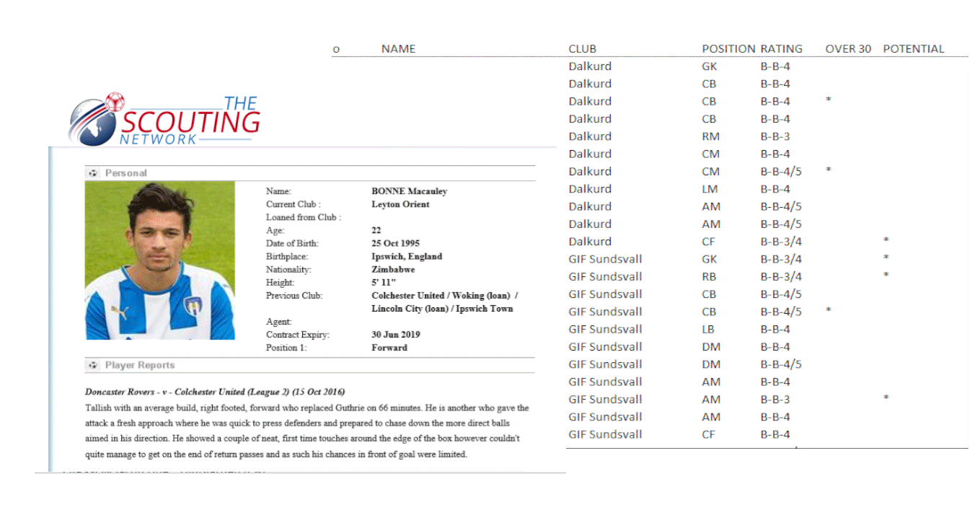Select the Personal section heading

click(x=126, y=173)
